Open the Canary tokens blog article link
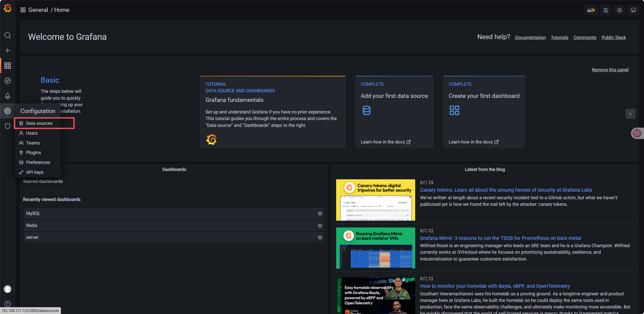The image size is (644, 314). [x=506, y=190]
